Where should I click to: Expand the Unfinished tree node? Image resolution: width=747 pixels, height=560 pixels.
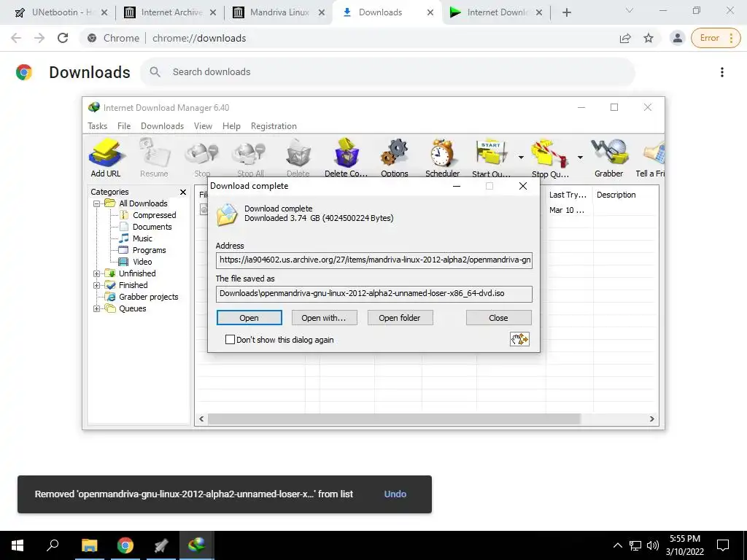point(97,273)
